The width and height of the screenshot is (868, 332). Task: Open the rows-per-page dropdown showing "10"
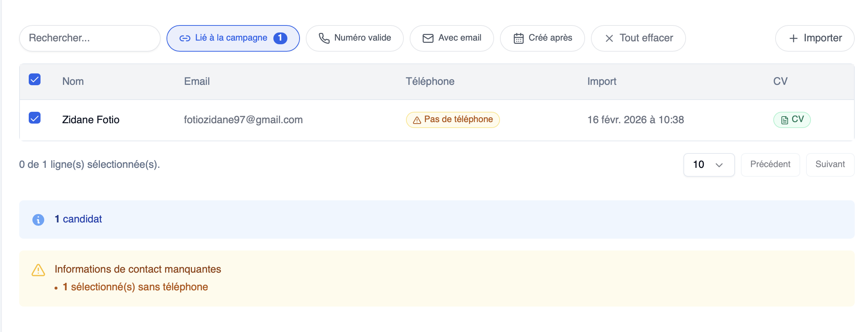point(708,165)
